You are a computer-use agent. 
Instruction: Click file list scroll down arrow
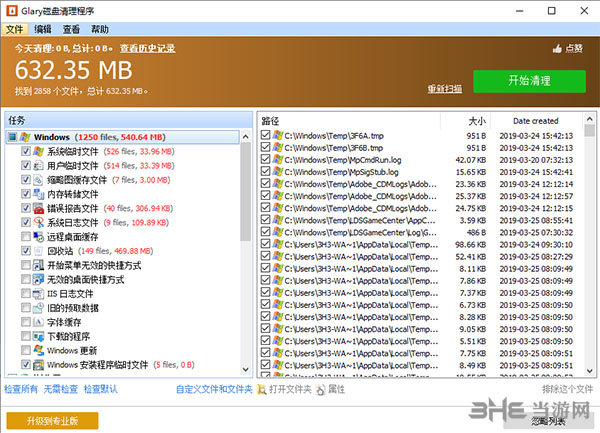click(x=590, y=371)
